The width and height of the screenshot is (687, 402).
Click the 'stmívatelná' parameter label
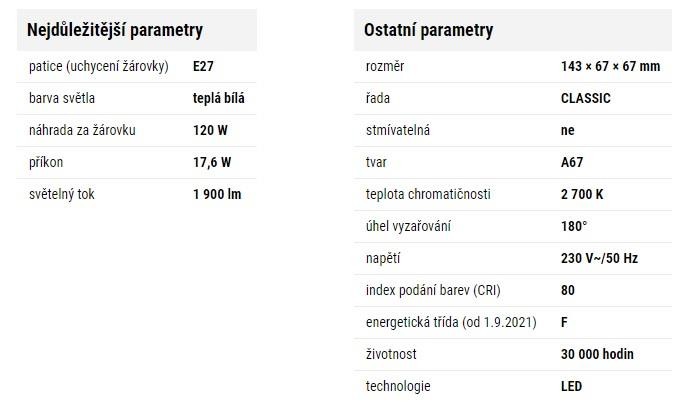pyautogui.click(x=400, y=131)
